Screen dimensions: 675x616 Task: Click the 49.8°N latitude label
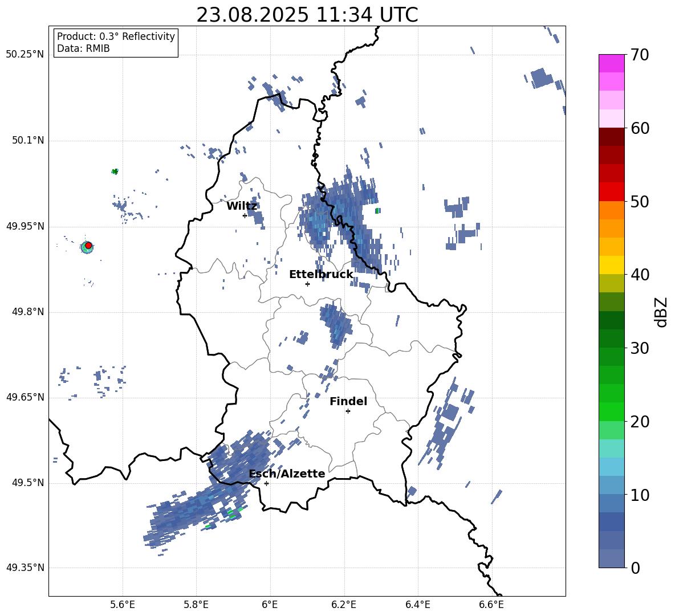pos(28,312)
